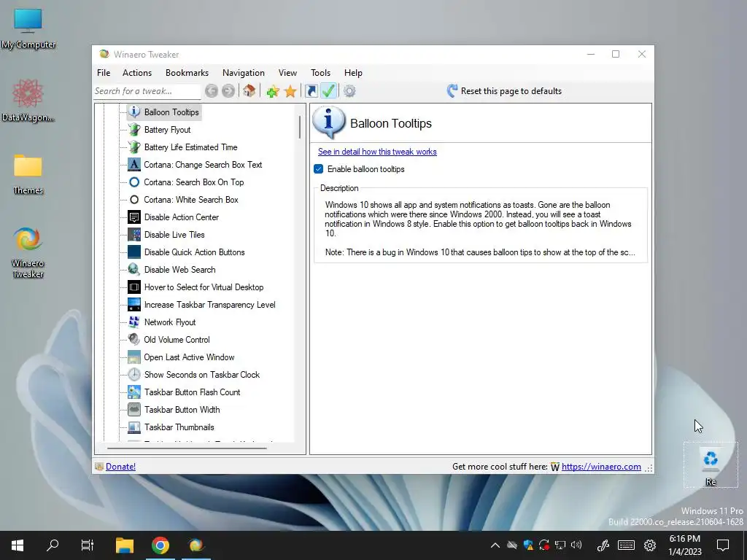Click the Winaero Tweaker taskbar button
Screen dimensions: 747x560
[196, 545]
